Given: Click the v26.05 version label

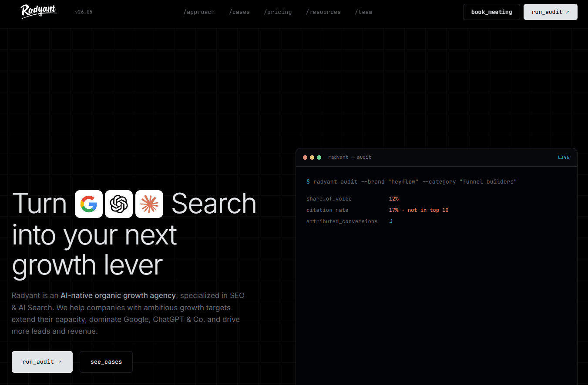Looking at the screenshot, I should coord(84,12).
